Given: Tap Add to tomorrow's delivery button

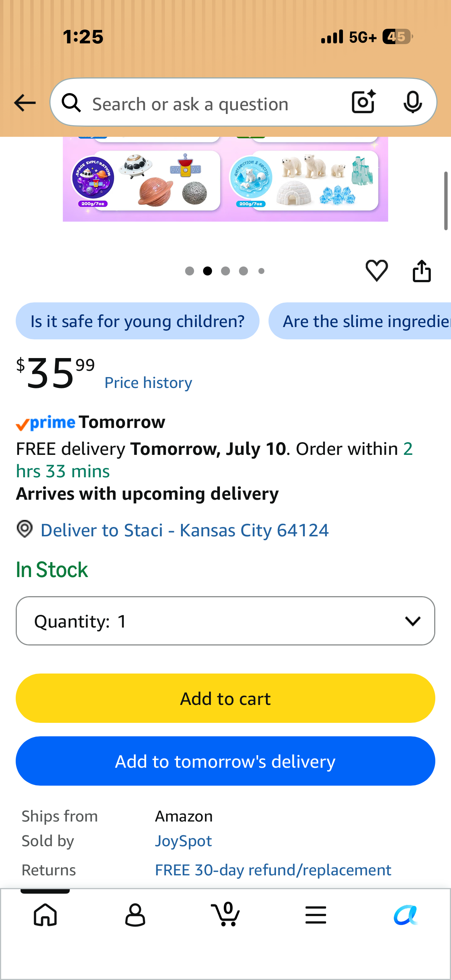Looking at the screenshot, I should 225,761.
